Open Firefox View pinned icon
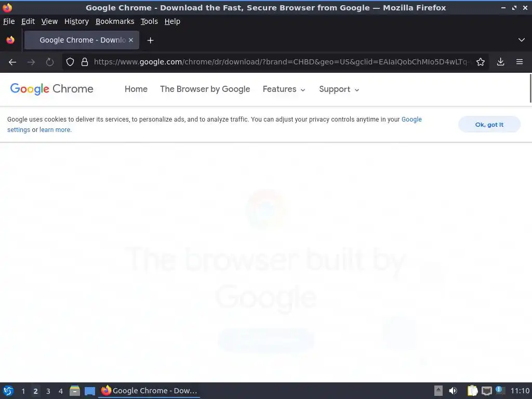The image size is (532, 399). 10,40
